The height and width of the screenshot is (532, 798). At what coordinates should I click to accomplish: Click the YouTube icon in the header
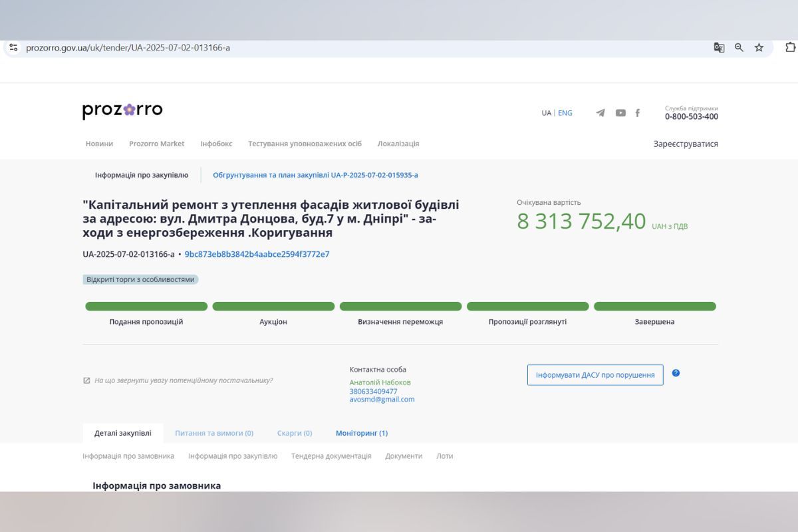pyautogui.click(x=620, y=113)
